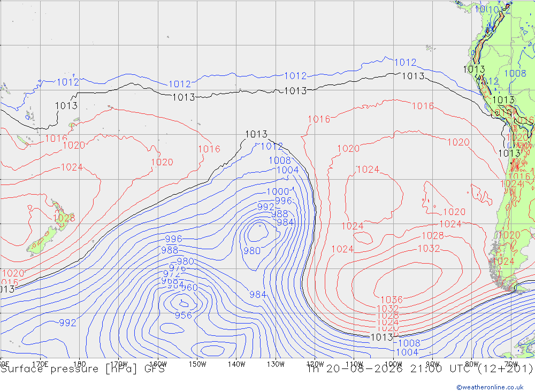Click the 140W longitude axis label

click(x=236, y=364)
